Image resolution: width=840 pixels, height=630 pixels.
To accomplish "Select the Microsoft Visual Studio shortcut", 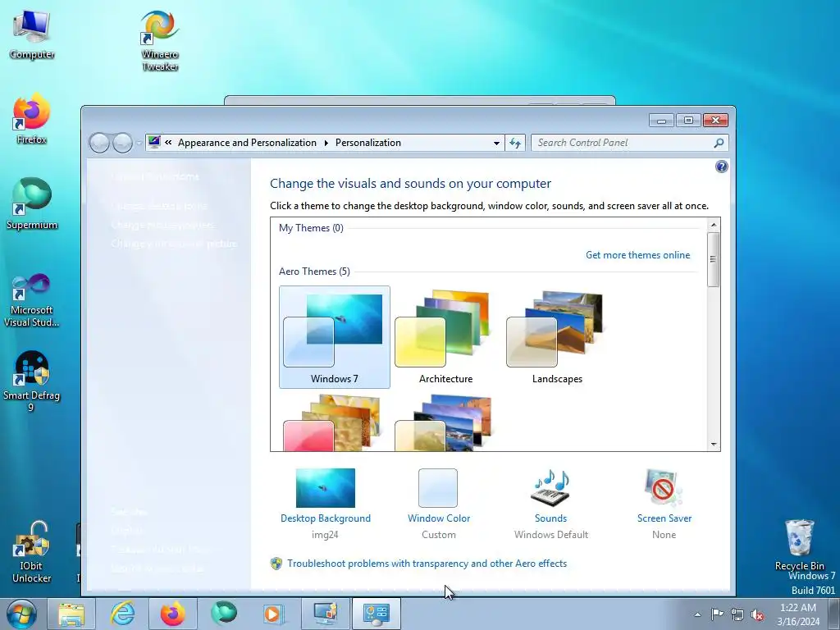I will tap(32, 300).
